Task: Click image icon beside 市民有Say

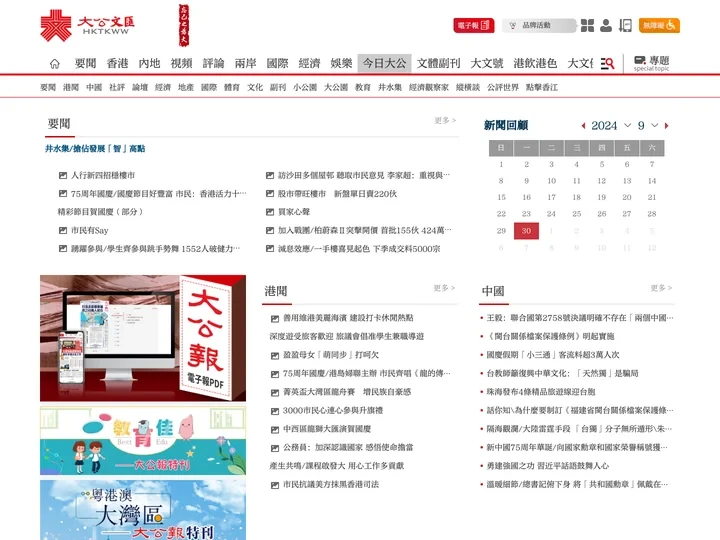Action: pyautogui.click(x=63, y=231)
